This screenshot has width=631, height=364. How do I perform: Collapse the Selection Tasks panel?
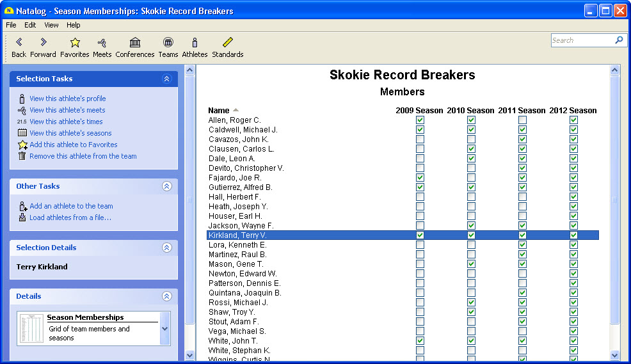click(166, 79)
